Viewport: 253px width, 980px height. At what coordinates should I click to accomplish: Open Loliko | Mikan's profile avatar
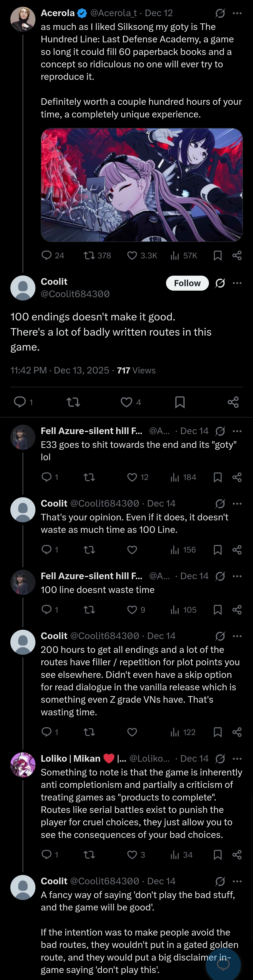point(23,764)
